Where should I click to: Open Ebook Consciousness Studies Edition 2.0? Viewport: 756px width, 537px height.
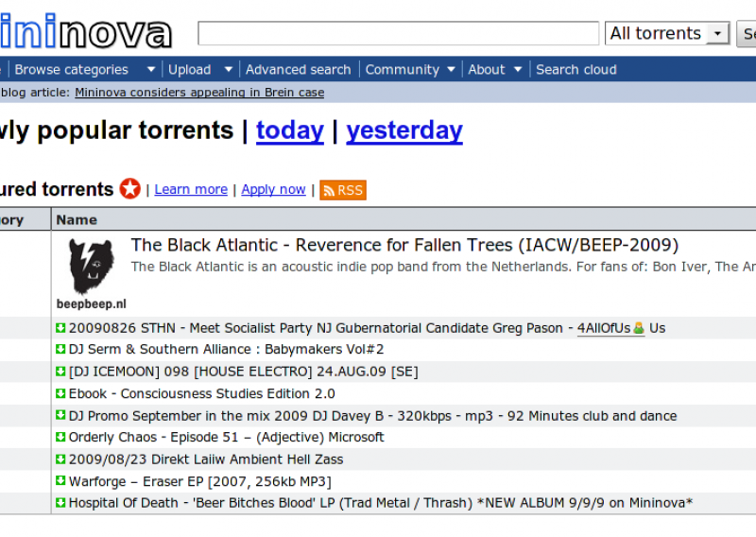coord(201,393)
